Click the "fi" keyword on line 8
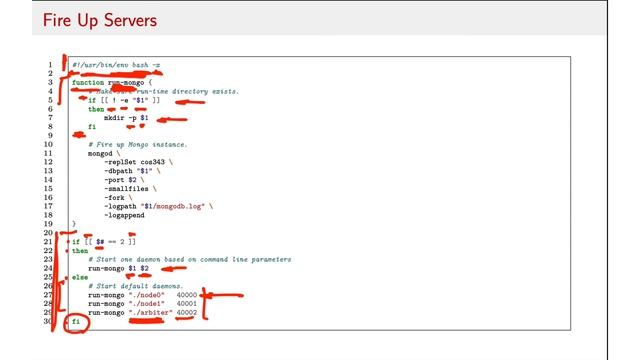The height and width of the screenshot is (360, 640). (x=92, y=127)
